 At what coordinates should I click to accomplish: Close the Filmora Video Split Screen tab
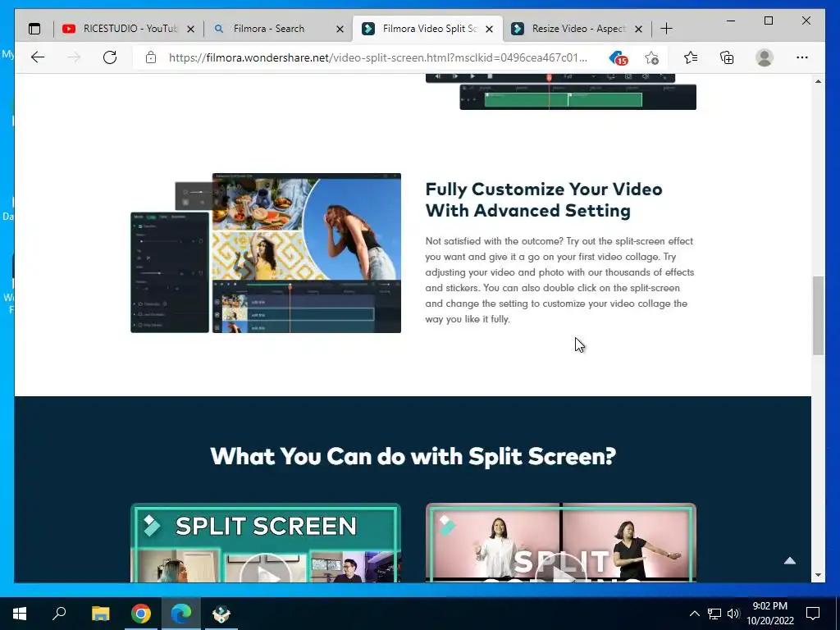pyautogui.click(x=489, y=29)
